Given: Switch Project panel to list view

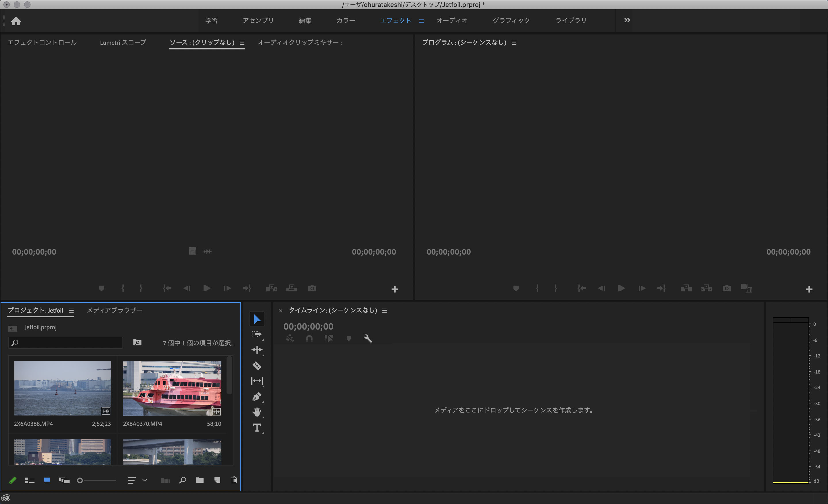Looking at the screenshot, I should pos(30,480).
